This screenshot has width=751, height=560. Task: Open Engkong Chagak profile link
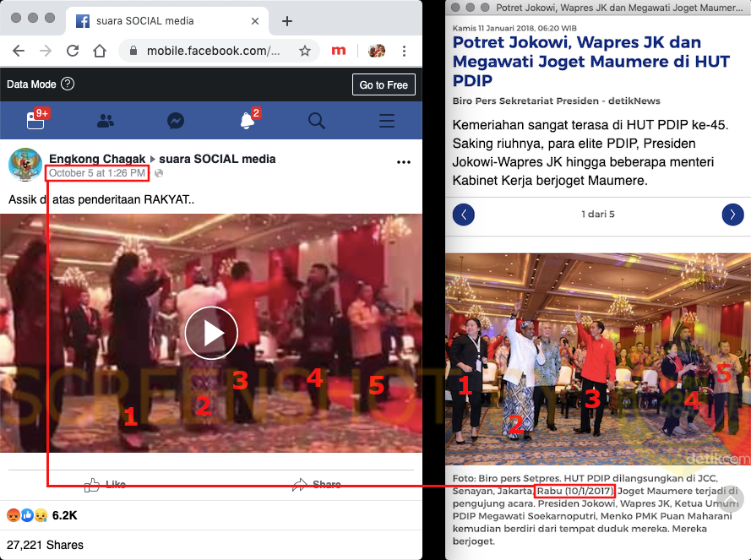point(97,159)
